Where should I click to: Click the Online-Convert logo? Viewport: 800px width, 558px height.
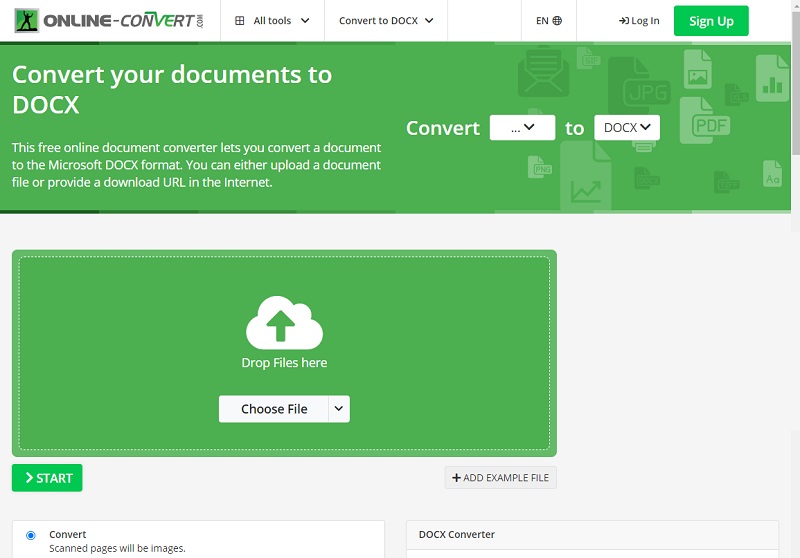pos(109,20)
